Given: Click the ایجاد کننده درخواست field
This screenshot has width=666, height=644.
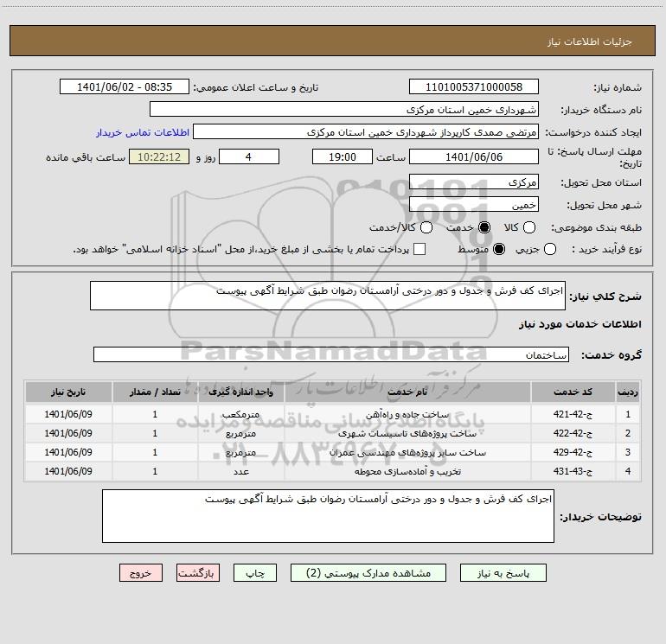Looking at the screenshot, I should (x=366, y=132).
